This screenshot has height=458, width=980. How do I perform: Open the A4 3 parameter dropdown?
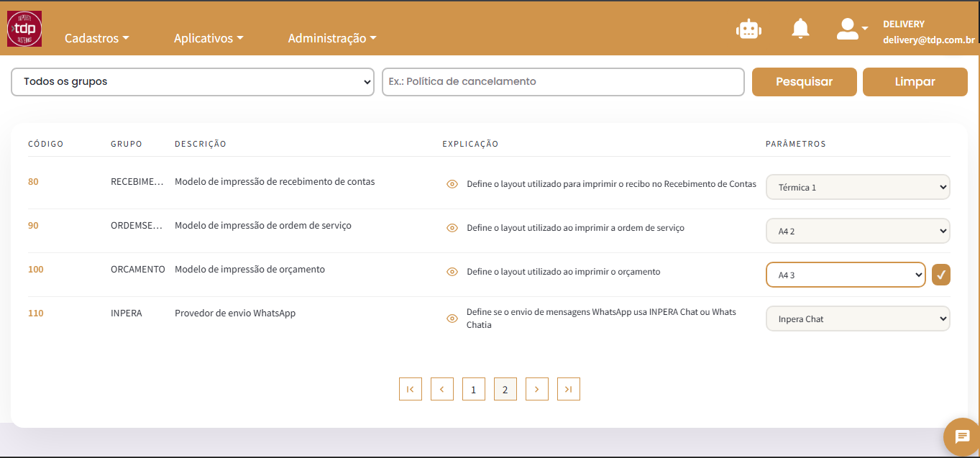point(846,275)
